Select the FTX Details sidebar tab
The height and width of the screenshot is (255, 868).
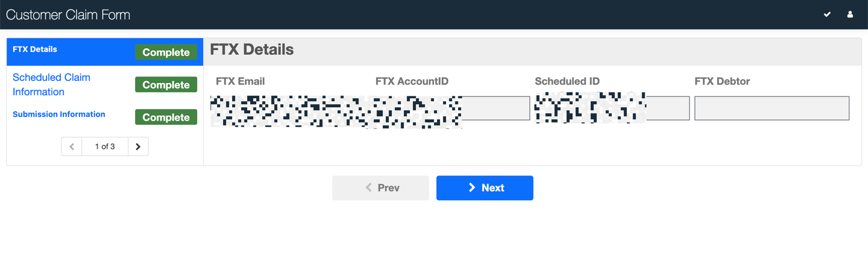pyautogui.click(x=35, y=49)
